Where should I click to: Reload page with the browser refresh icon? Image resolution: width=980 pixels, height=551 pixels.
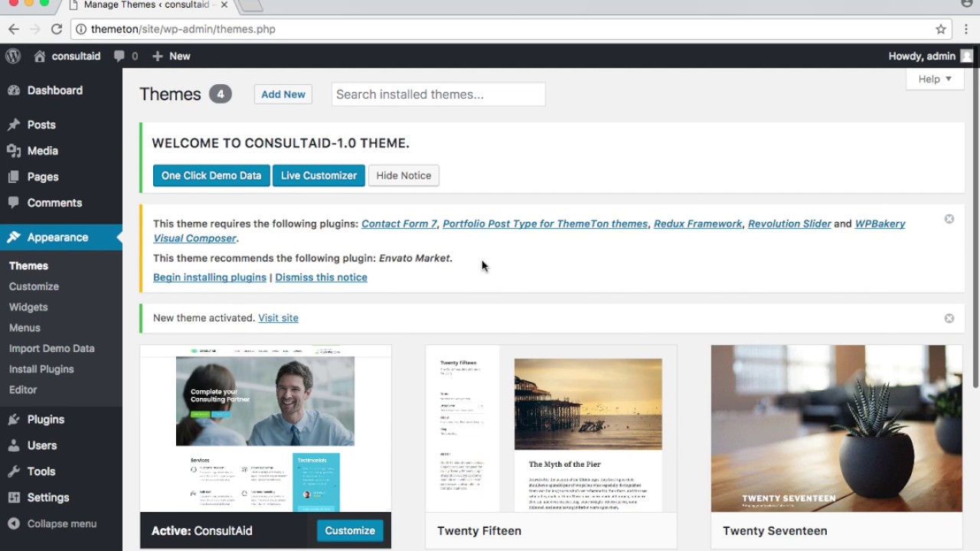pos(56,29)
